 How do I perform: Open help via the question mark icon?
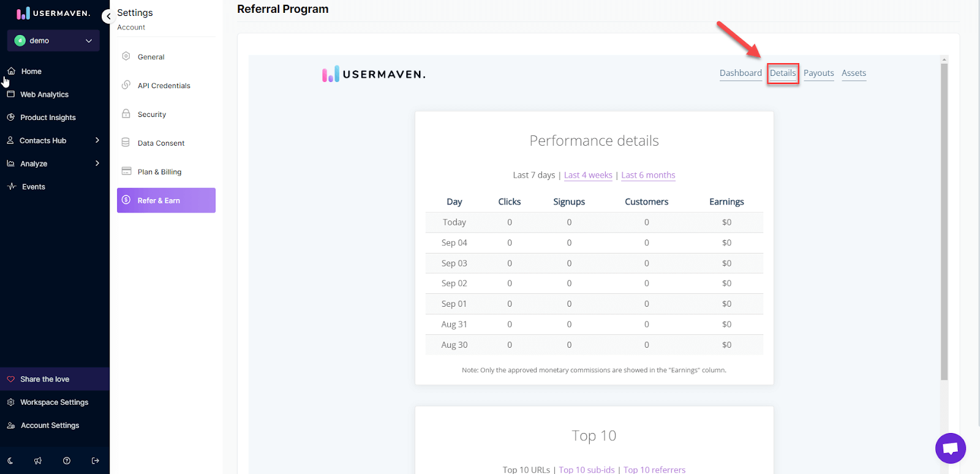pos(67,461)
